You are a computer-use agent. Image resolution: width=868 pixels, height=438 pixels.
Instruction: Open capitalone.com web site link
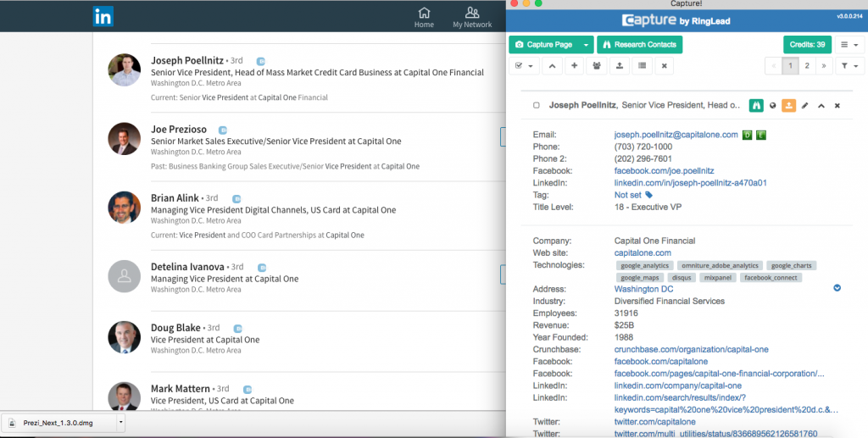click(x=643, y=252)
